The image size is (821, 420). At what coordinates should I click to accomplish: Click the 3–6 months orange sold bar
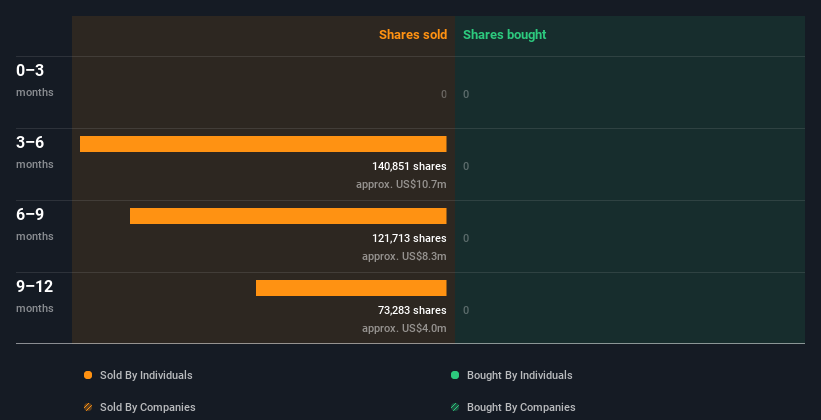263,144
